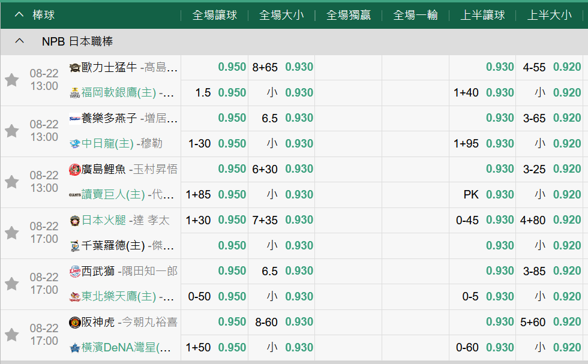Select the 上半大小 column header

[x=550, y=15]
